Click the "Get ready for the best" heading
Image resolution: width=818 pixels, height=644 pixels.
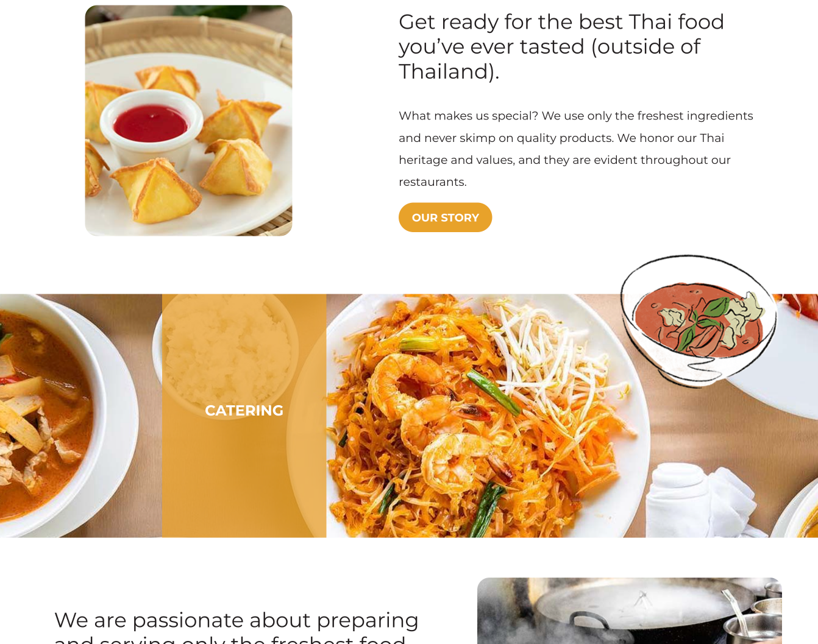pos(561,47)
